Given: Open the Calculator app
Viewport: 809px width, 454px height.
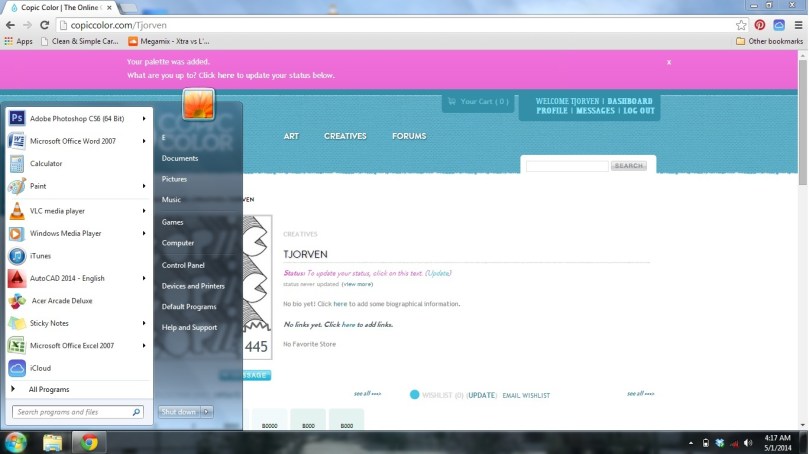Looking at the screenshot, I should (x=46, y=164).
